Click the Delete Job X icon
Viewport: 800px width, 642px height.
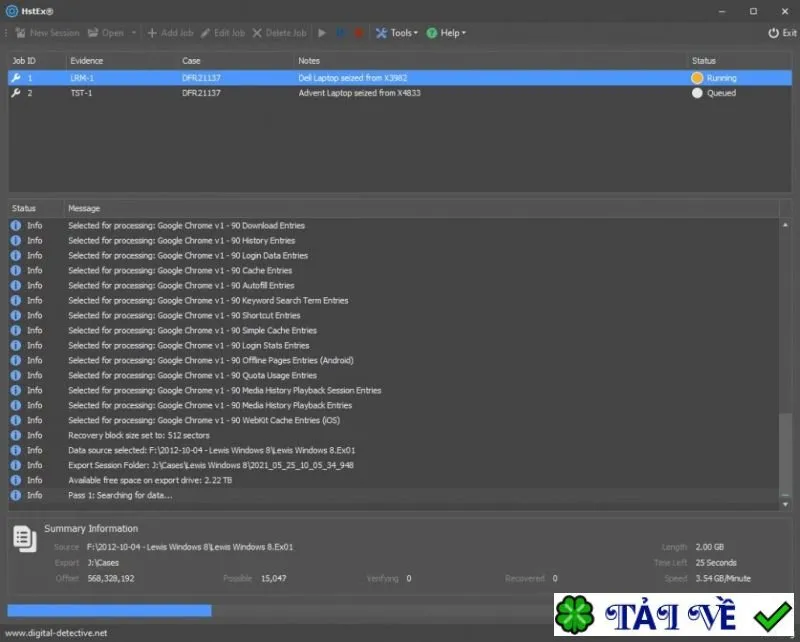tap(257, 33)
